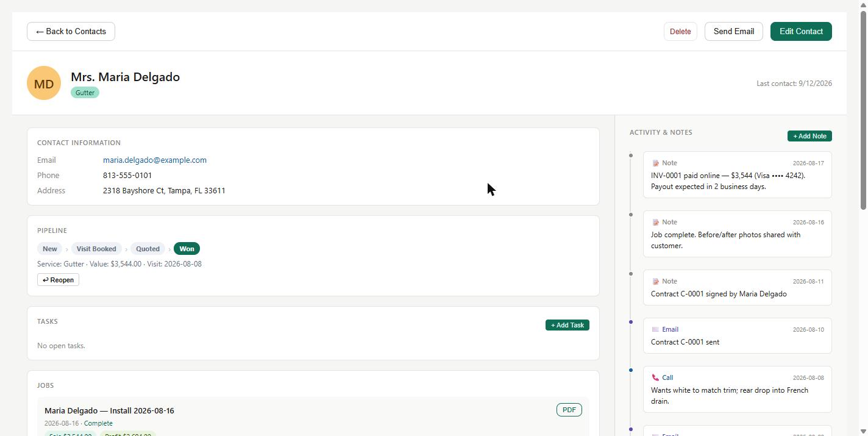Click the Complete job status text
This screenshot has width=868, height=436.
[x=98, y=423]
